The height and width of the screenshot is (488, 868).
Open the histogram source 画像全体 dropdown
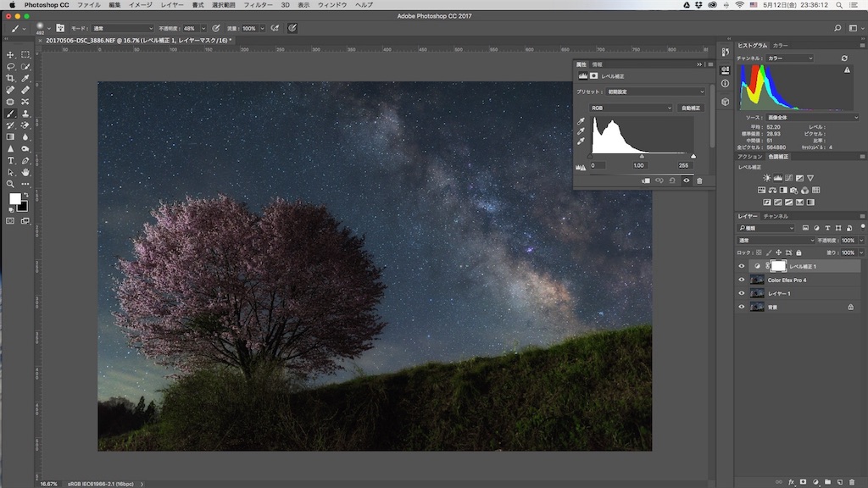click(x=812, y=117)
